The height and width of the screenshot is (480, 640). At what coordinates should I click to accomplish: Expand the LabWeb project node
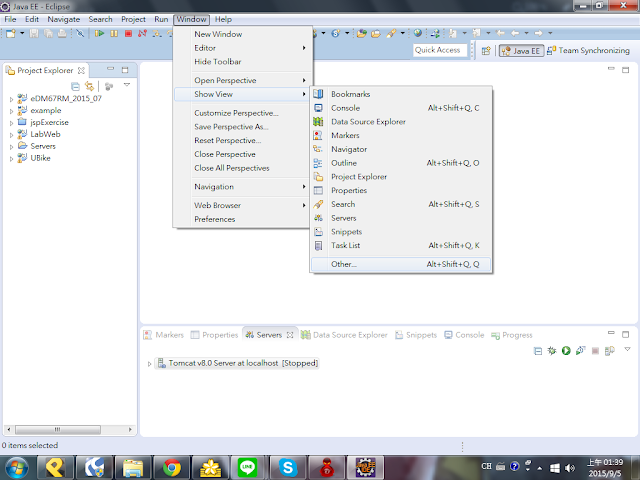11,135
